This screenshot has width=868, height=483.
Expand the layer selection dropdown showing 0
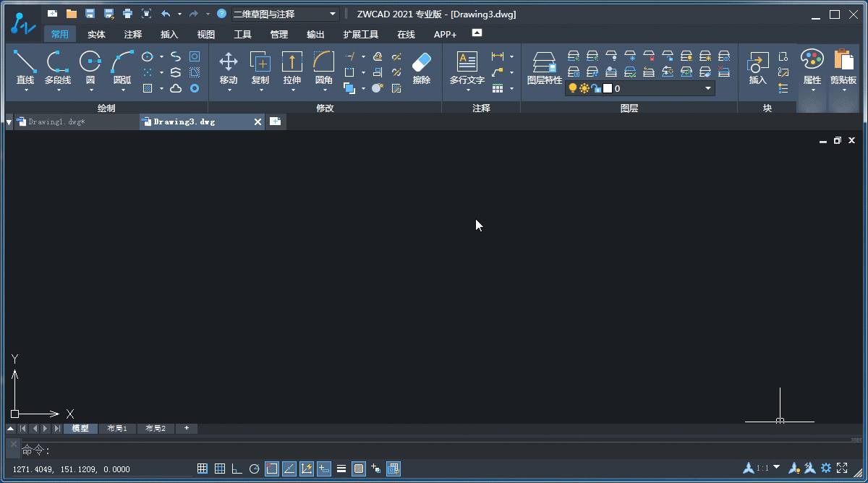point(708,87)
